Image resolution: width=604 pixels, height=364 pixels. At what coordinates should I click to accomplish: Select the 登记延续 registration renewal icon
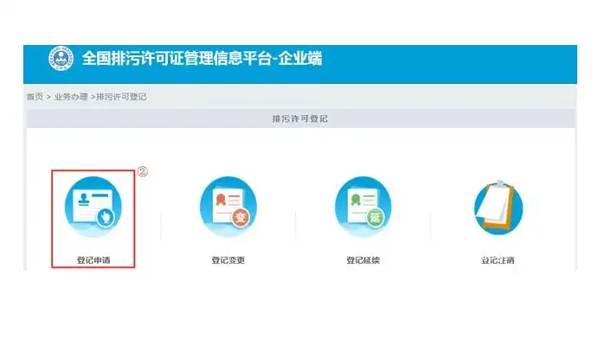(363, 207)
